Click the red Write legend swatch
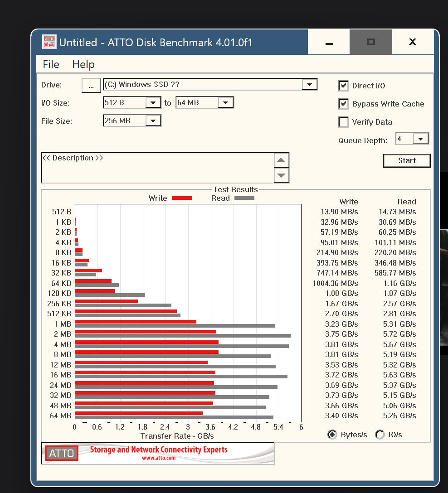 [x=182, y=198]
